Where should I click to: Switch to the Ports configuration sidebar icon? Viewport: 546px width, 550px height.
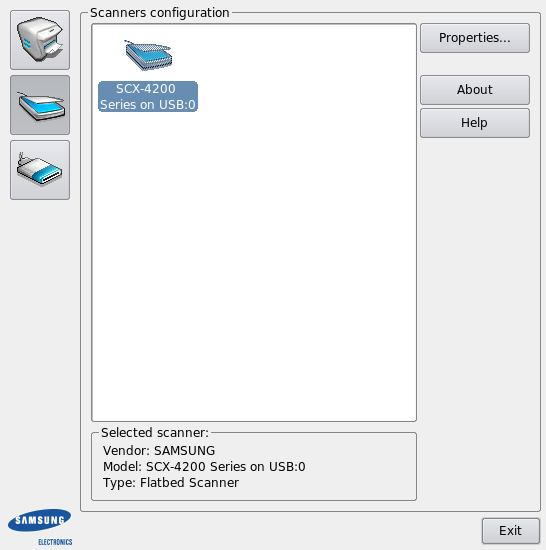pyautogui.click(x=40, y=170)
